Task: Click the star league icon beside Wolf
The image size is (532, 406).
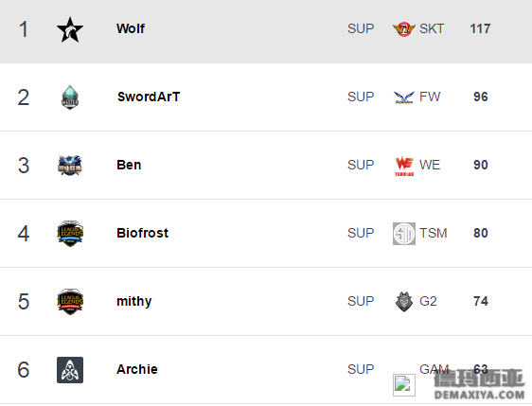Action: pos(70,30)
